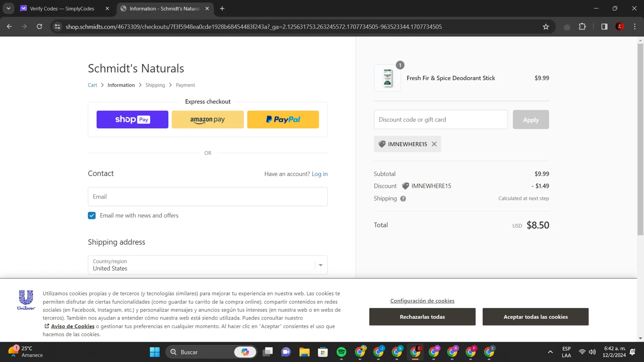Image resolution: width=644 pixels, height=362 pixels.
Task: Click the Fresh Fir & Spice Deodorant thumbnail
Action: pyautogui.click(x=387, y=78)
